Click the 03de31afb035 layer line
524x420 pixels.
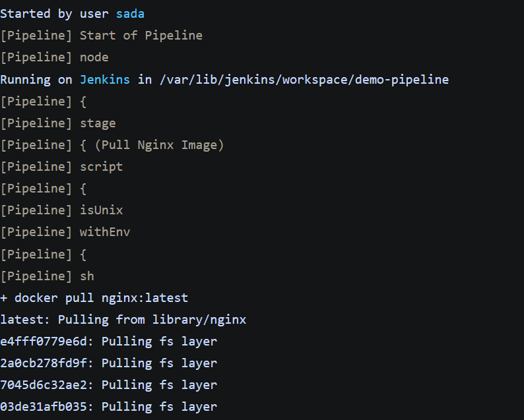pyautogui.click(x=109, y=407)
